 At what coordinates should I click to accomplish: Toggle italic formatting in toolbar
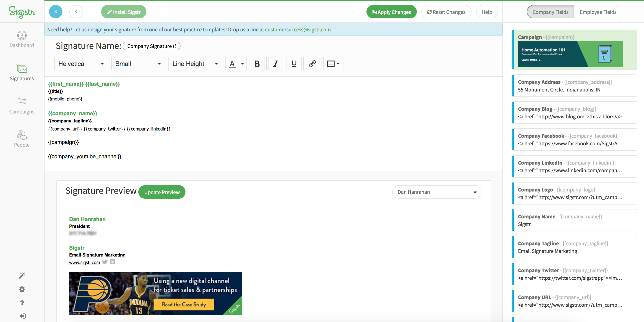point(275,64)
